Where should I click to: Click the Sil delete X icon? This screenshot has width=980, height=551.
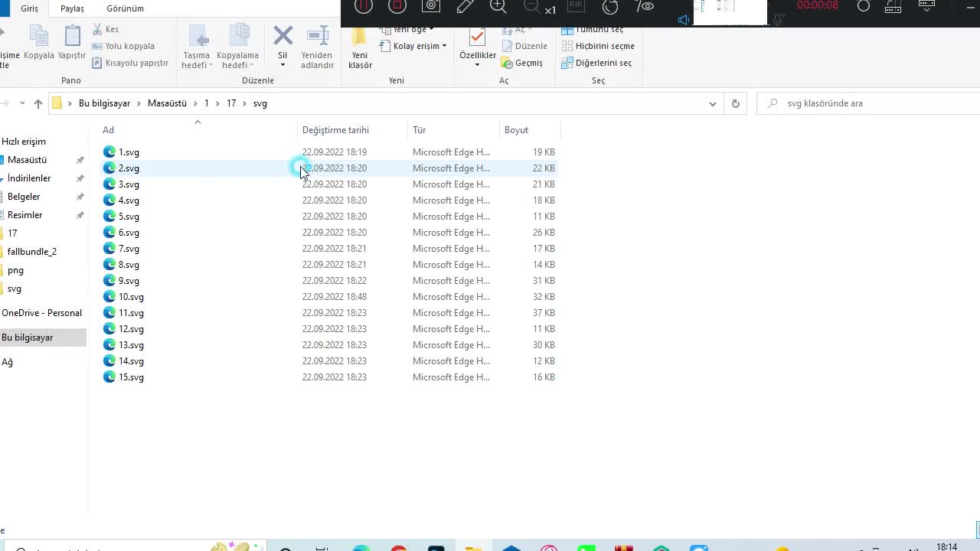pos(283,36)
